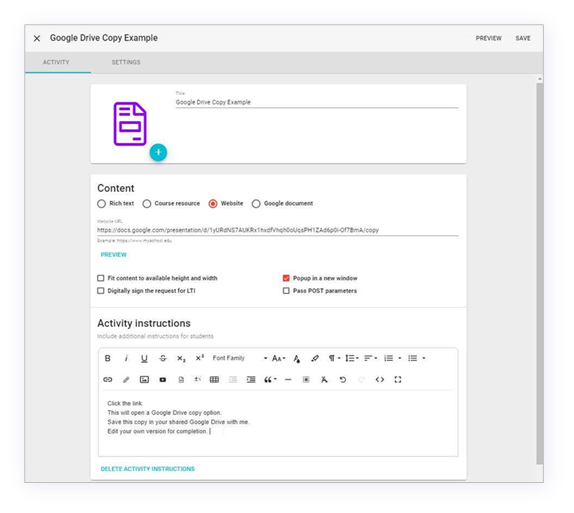Save the activity
This screenshot has height=513, width=574.
[523, 38]
